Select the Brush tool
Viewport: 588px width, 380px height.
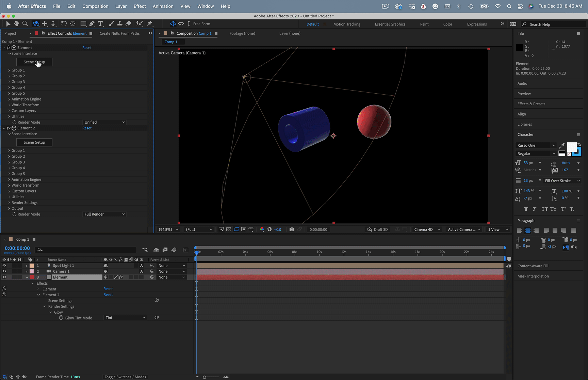click(111, 23)
